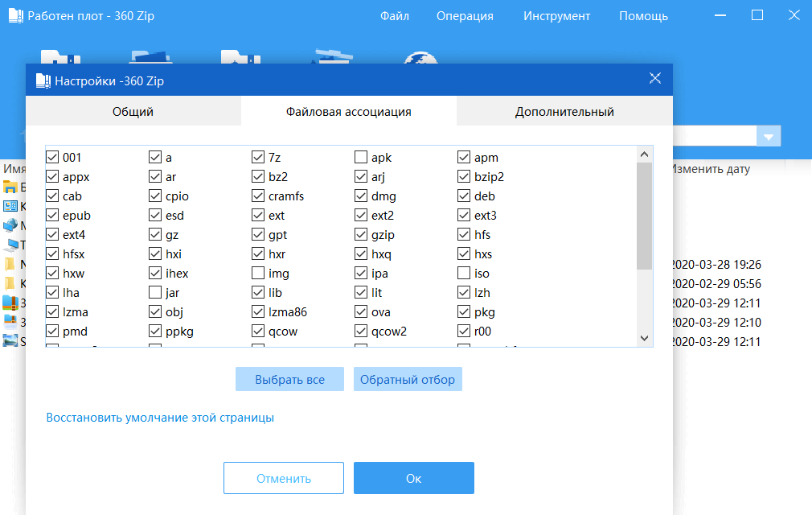This screenshot has height=515, width=812.
Task: Click the date 2020-02-29 05:56 entry
Action: click(x=716, y=284)
